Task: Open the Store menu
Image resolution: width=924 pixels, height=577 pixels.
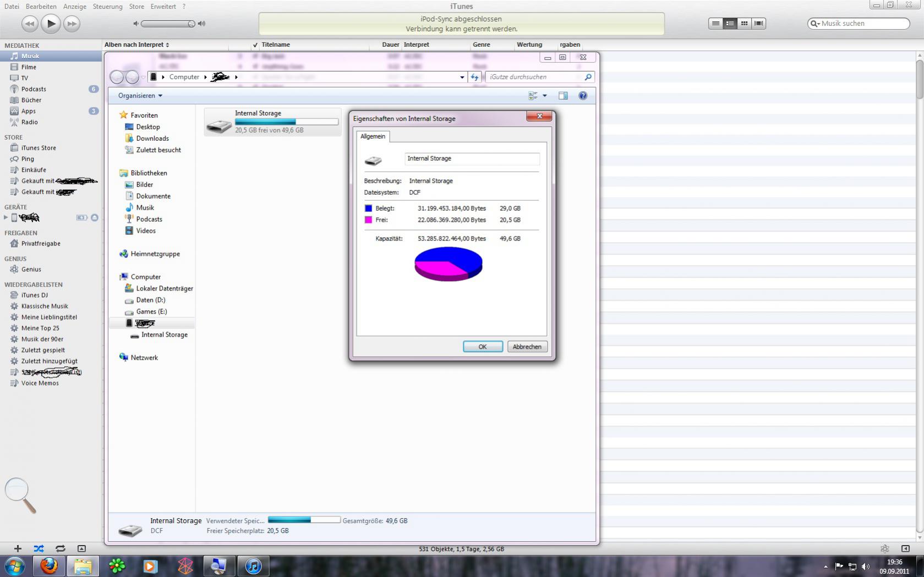Action: tap(136, 7)
